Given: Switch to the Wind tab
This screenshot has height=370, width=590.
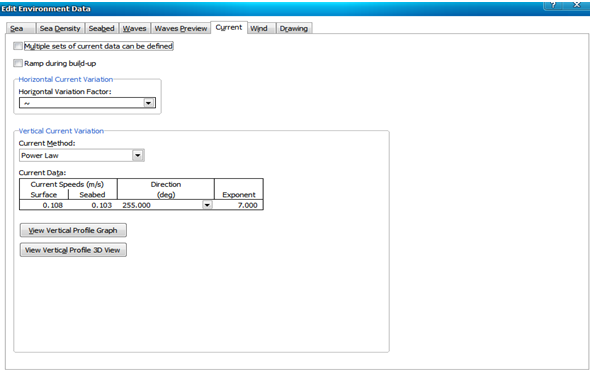Looking at the screenshot, I should 261,28.
